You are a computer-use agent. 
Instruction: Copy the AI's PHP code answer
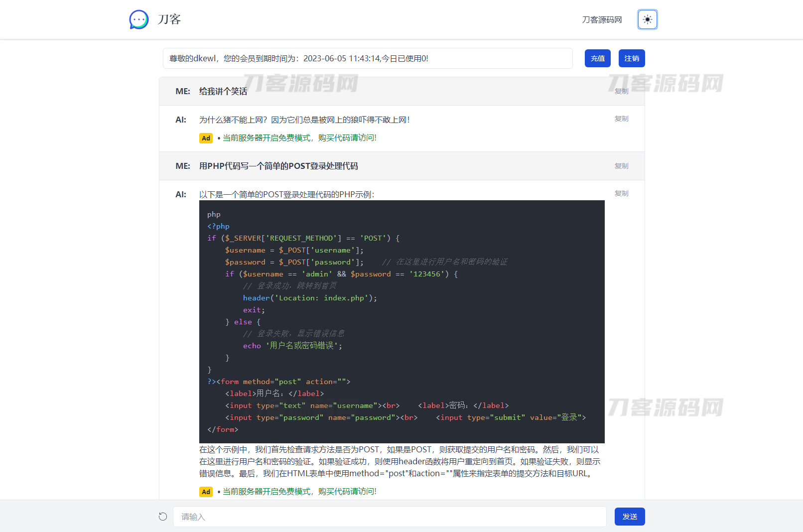[621, 193]
